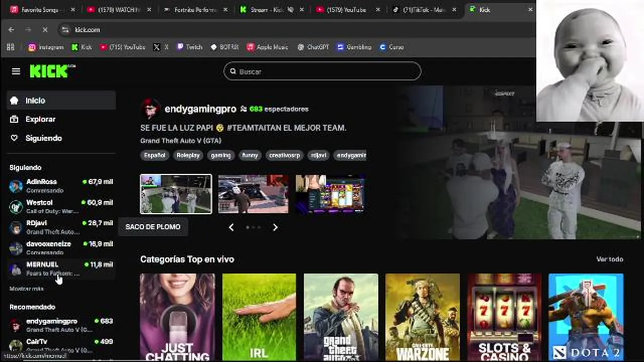The image size is (644, 362).
Task: Open CairTv in Recomendado list
Action: (61, 345)
